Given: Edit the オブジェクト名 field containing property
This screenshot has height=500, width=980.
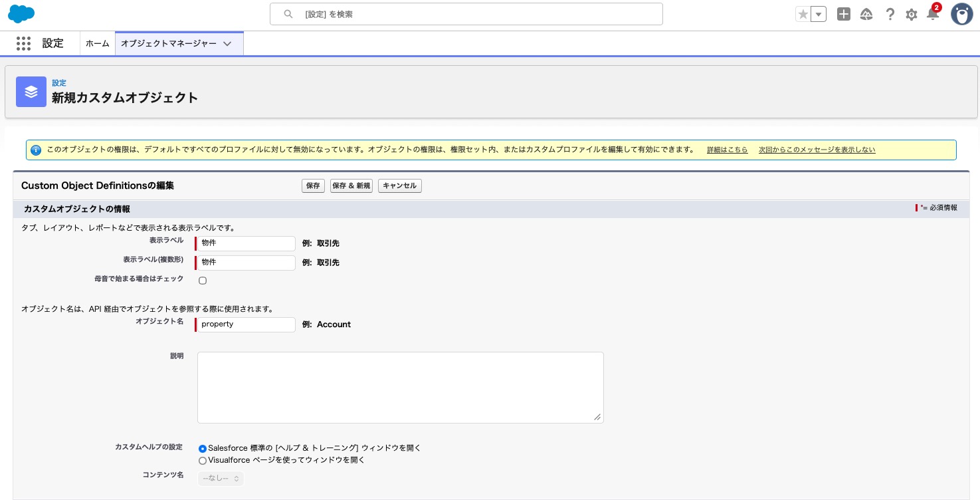Looking at the screenshot, I should pyautogui.click(x=246, y=324).
